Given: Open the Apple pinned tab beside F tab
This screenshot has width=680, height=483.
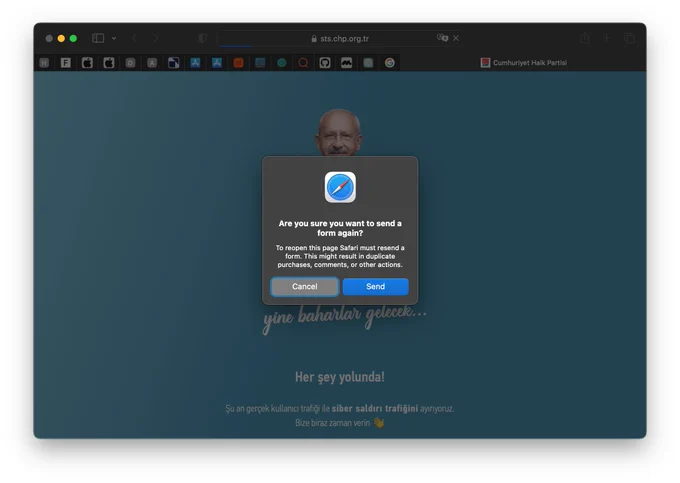Looking at the screenshot, I should [87, 63].
